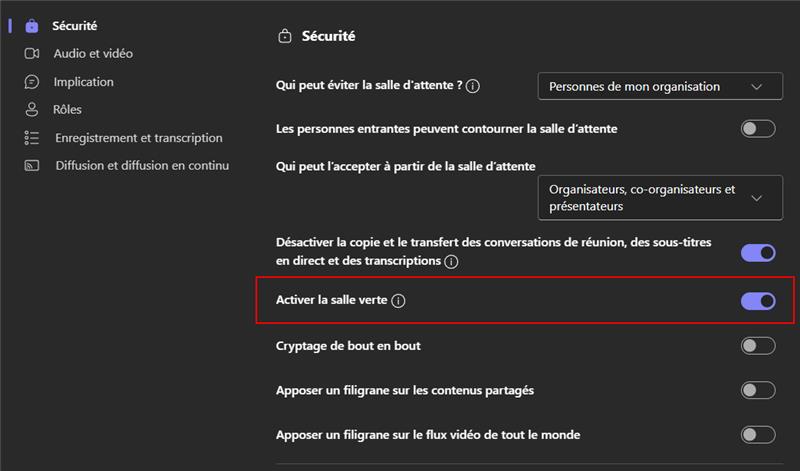Turn off the Activer la salle verte switch

[x=758, y=301]
